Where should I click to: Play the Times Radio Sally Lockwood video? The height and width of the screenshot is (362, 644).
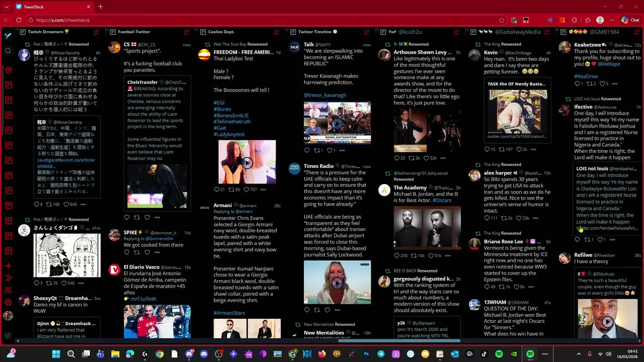pyautogui.click(x=337, y=283)
